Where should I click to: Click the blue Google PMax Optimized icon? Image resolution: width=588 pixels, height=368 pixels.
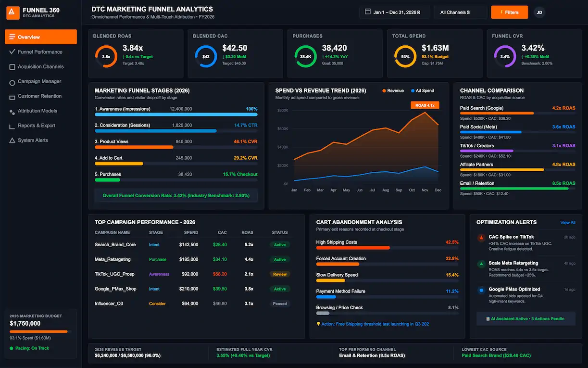tap(481, 290)
